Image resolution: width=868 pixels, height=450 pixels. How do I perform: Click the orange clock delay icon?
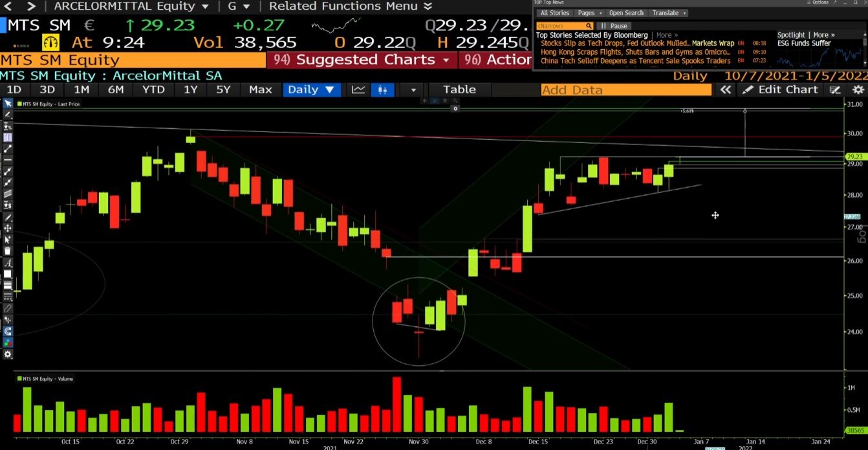pyautogui.click(x=51, y=43)
